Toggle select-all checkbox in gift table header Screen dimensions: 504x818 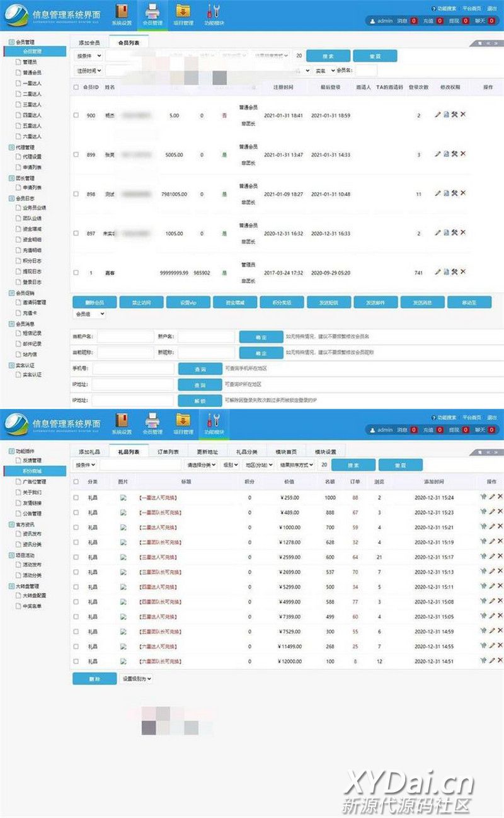pos(76,481)
